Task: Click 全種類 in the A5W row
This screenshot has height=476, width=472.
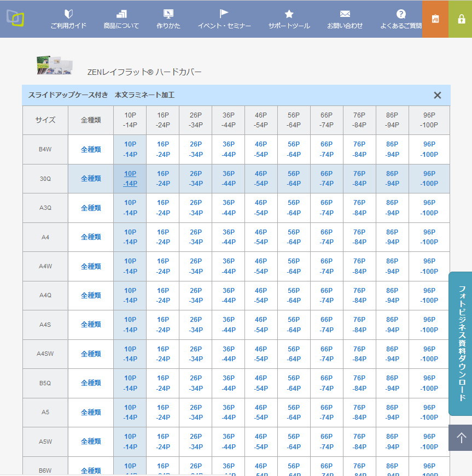Action: click(91, 442)
